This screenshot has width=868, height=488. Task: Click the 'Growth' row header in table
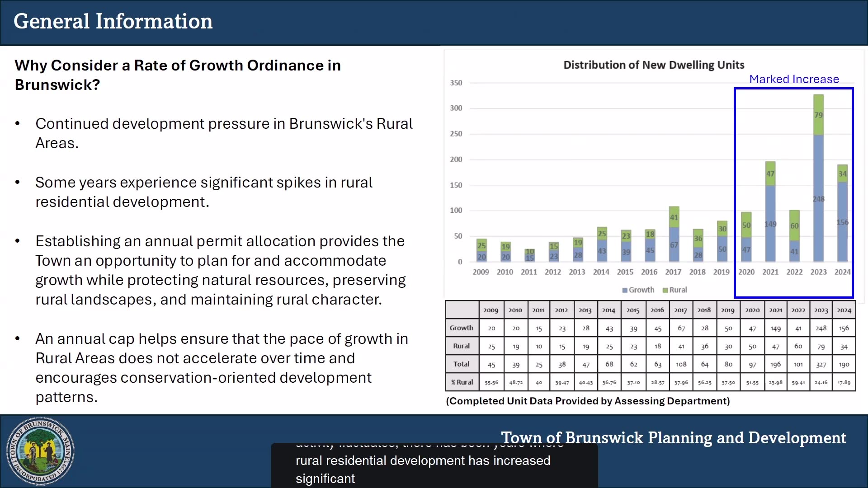[462, 328]
